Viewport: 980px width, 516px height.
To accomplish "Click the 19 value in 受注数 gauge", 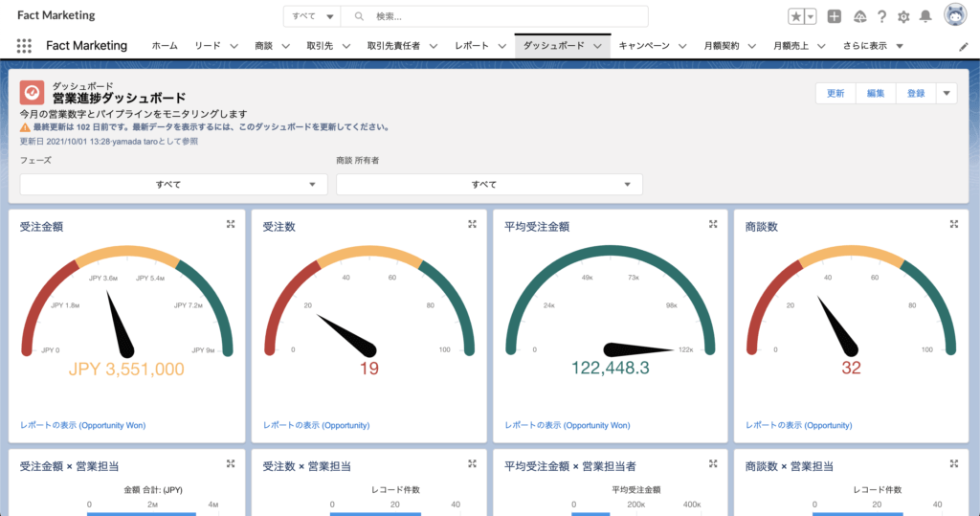I will 368,369.
